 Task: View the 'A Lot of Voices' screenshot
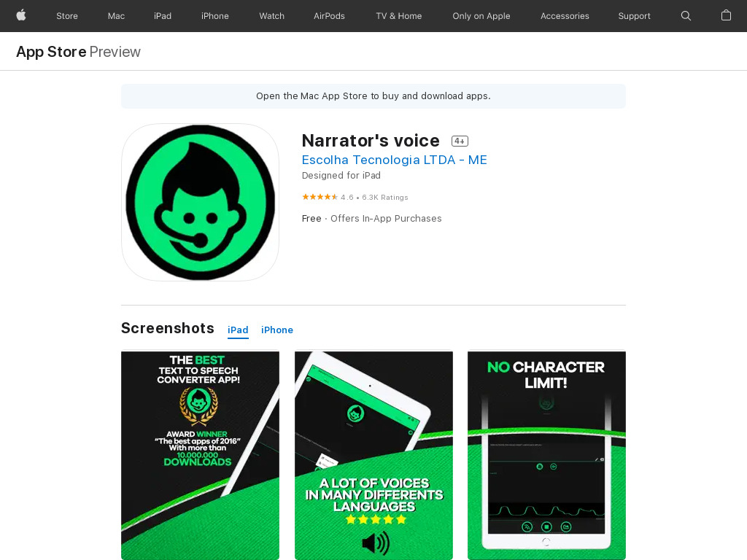[373, 455]
